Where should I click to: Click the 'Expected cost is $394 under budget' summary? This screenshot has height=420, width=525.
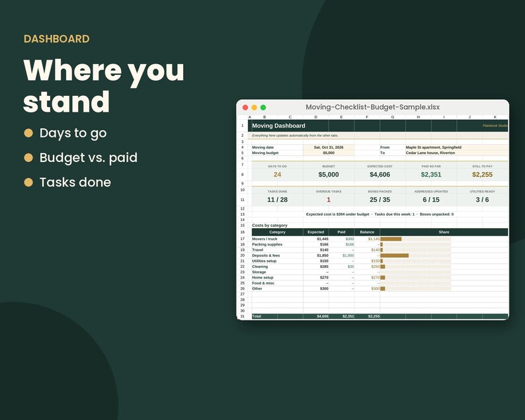337,214
